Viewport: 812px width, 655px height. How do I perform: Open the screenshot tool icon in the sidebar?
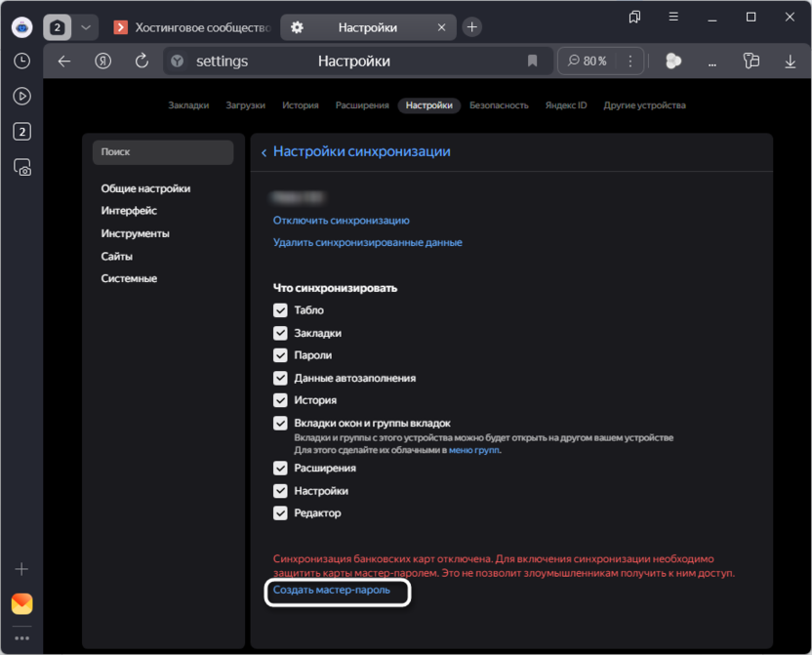coord(22,168)
